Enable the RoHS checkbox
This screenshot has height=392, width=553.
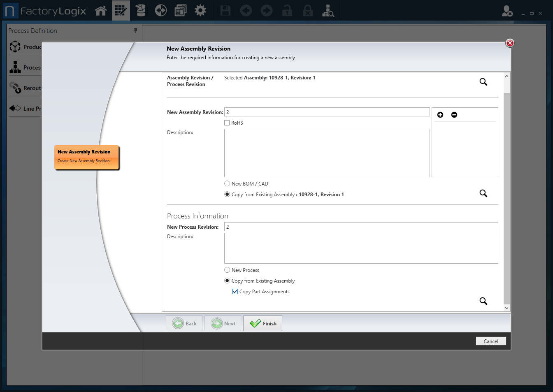tap(227, 123)
